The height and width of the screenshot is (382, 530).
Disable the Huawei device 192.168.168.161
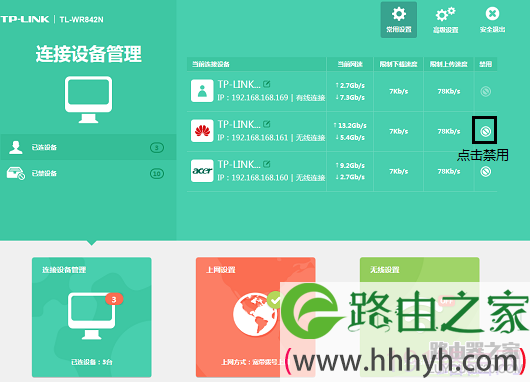(x=486, y=131)
